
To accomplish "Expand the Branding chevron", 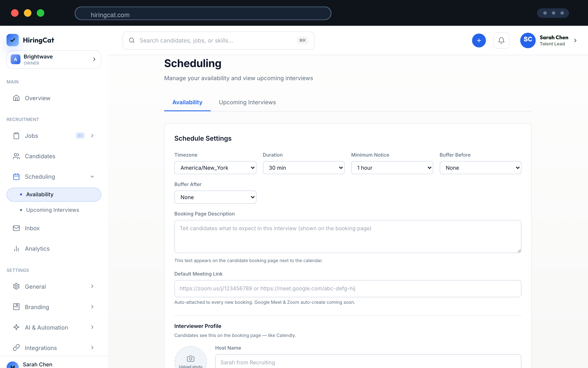I will click(x=92, y=307).
